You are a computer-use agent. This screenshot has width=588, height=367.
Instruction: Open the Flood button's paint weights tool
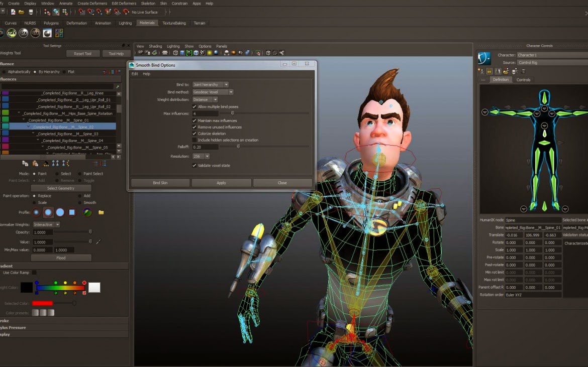[x=60, y=257]
